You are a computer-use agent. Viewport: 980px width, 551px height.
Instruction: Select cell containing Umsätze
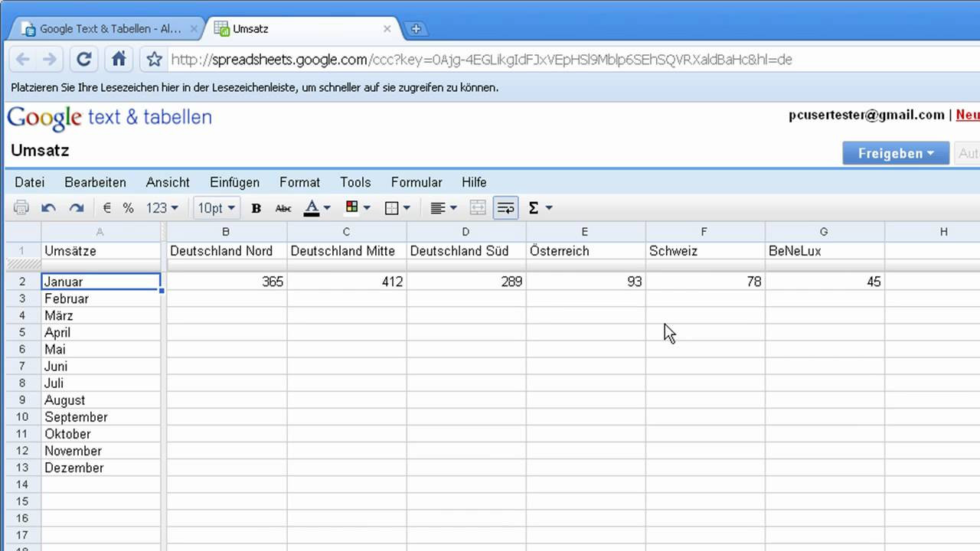[101, 251]
